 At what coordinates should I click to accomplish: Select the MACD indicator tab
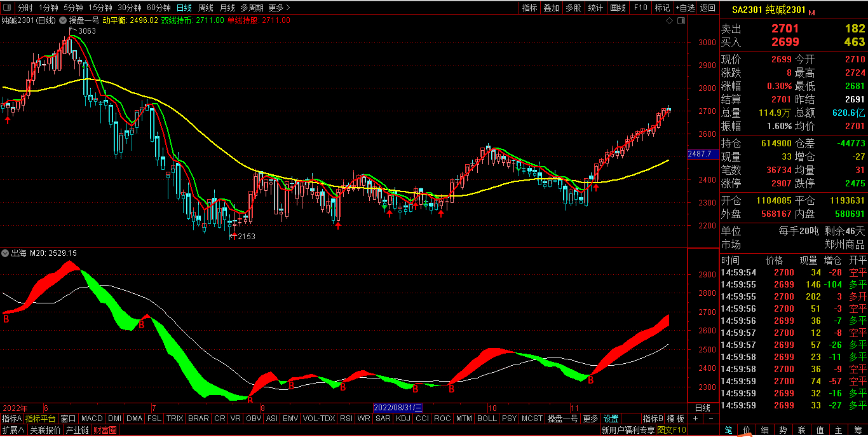pyautogui.click(x=92, y=419)
